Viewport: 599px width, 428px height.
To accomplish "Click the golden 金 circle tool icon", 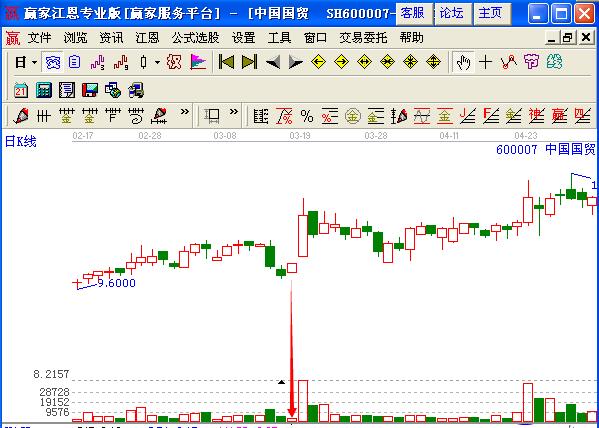I will point(353,116).
